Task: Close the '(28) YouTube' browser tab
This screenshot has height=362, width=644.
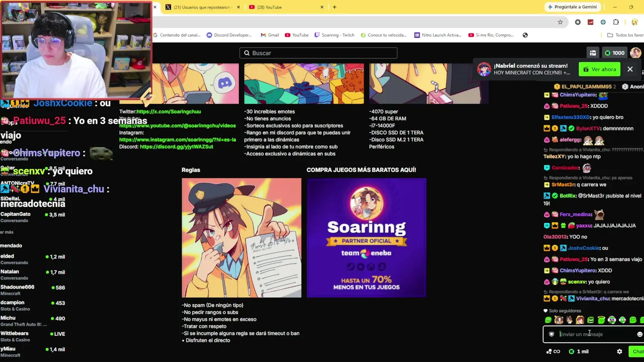Action: (322, 7)
